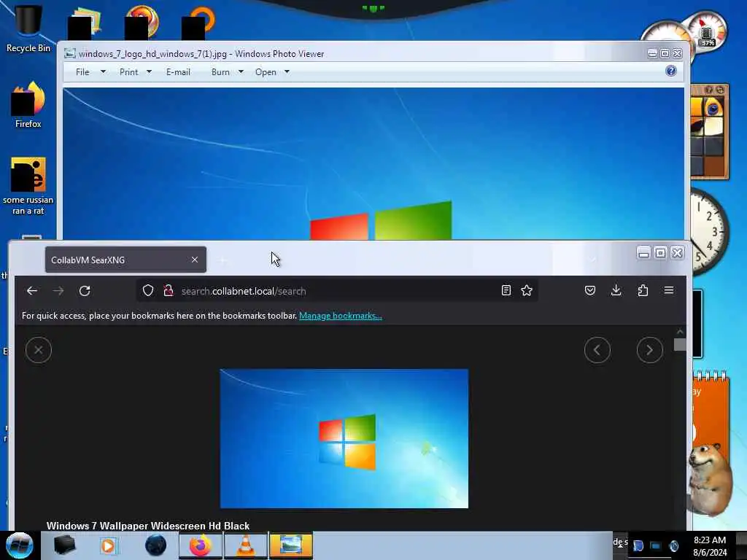Reload the Firefox page
The width and height of the screenshot is (747, 560).
click(85, 290)
